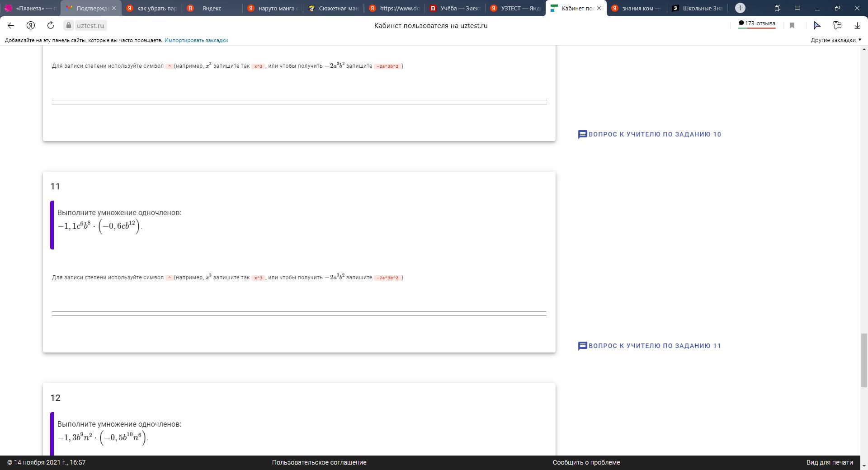Open a new browser tab
Viewport: 868px width, 470px height.
[740, 8]
